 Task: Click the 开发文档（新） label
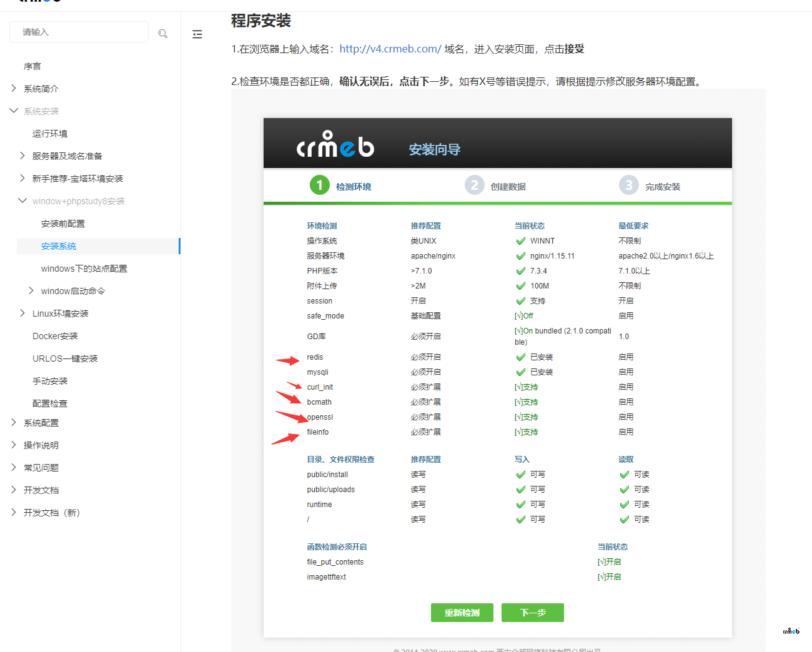(52, 513)
